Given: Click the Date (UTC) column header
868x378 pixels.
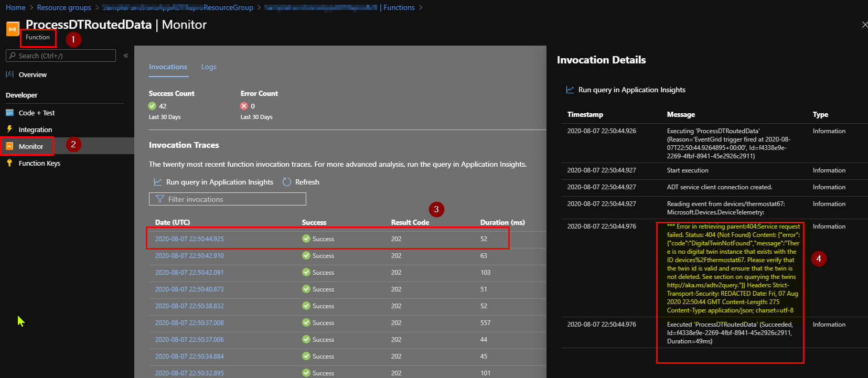Looking at the screenshot, I should pyautogui.click(x=173, y=222).
